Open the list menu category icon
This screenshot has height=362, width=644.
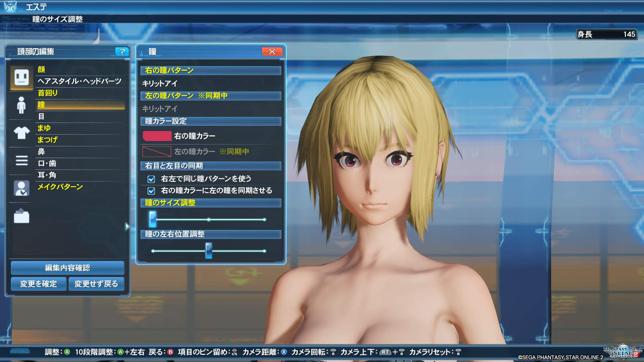point(21,161)
